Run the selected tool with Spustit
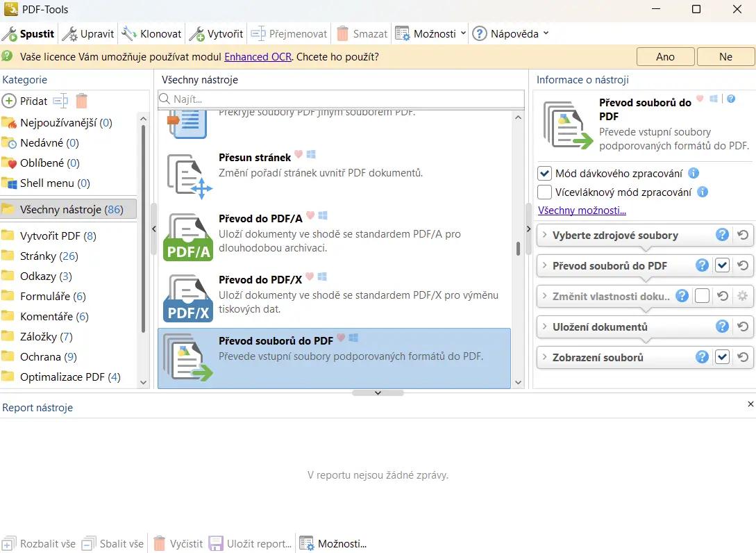 29,34
